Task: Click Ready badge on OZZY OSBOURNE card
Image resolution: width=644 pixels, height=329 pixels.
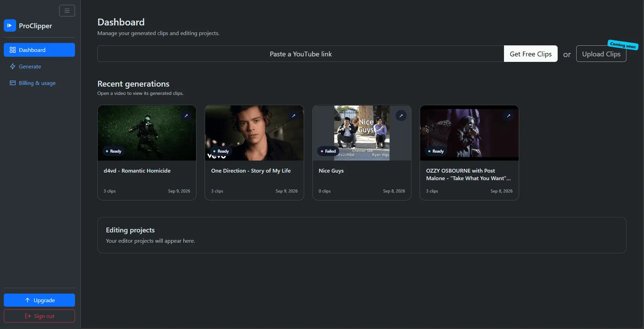Action: (436, 151)
